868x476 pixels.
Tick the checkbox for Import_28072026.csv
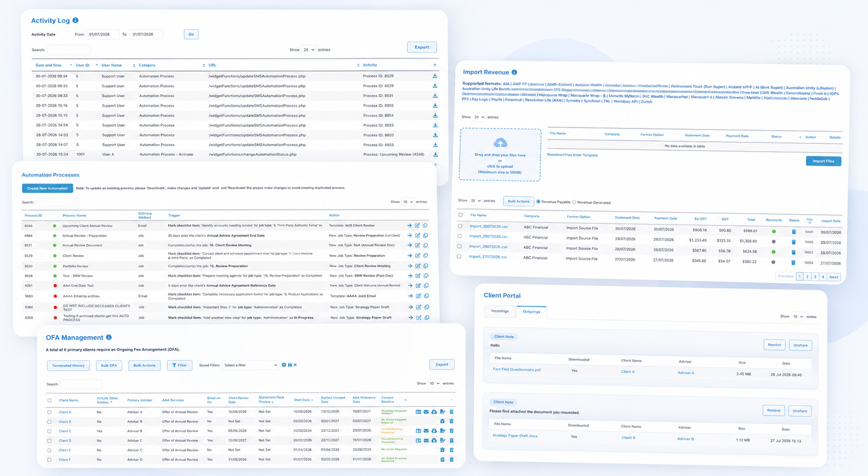(x=459, y=246)
